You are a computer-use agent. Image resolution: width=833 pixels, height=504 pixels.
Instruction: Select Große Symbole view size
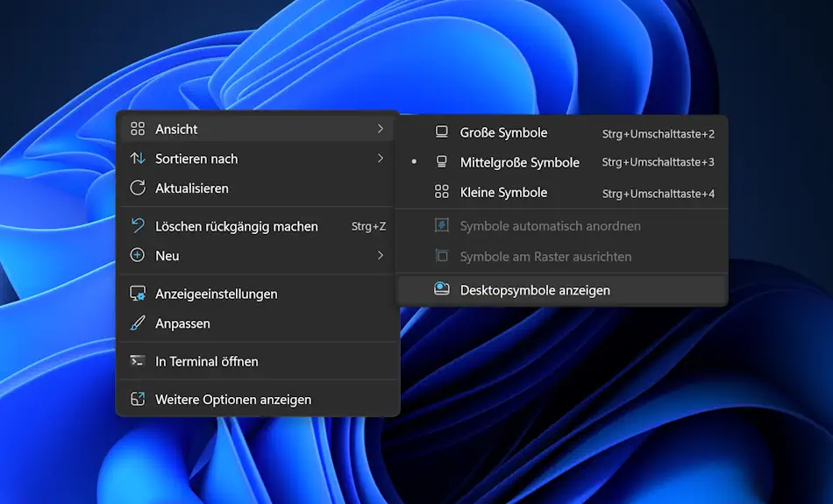click(561, 132)
